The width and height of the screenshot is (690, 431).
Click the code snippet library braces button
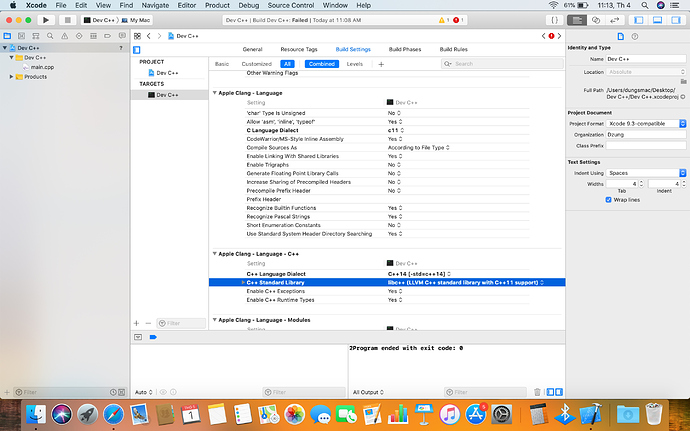tap(554, 20)
